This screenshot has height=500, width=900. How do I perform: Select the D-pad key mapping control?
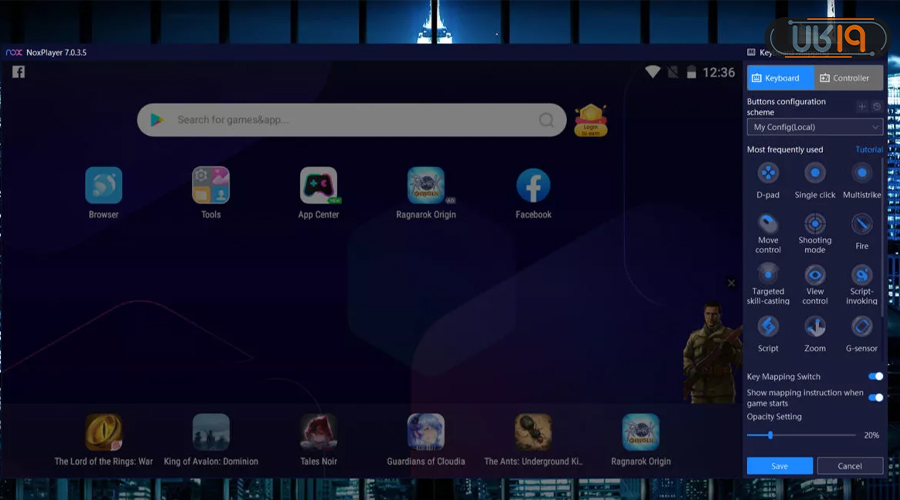coord(768,173)
